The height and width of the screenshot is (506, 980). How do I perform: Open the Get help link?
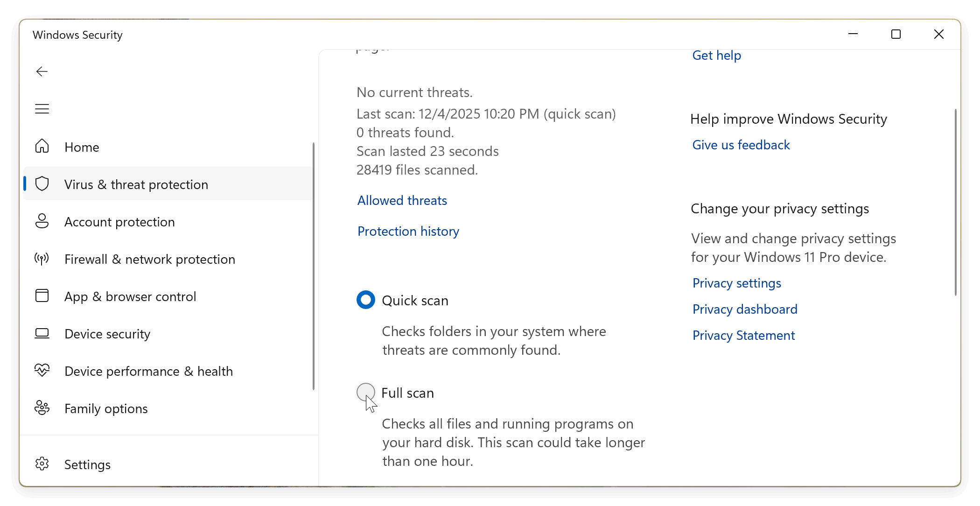click(716, 55)
